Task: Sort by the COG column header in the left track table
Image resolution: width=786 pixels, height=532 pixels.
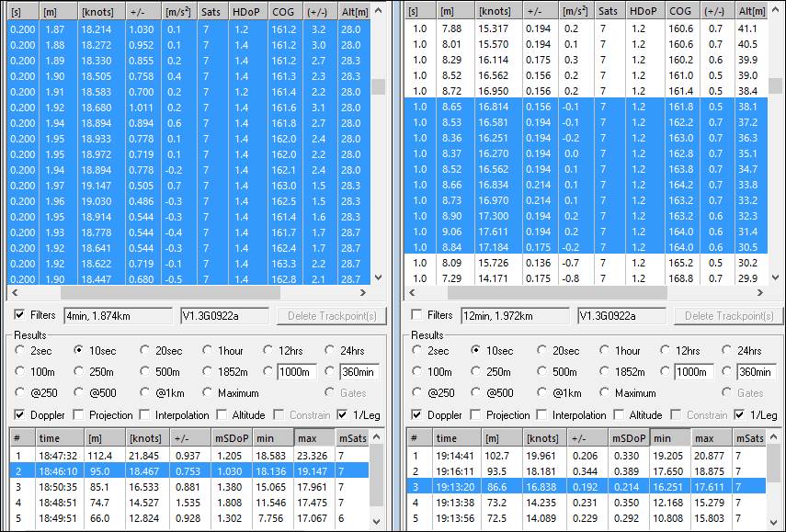Action: (282, 11)
